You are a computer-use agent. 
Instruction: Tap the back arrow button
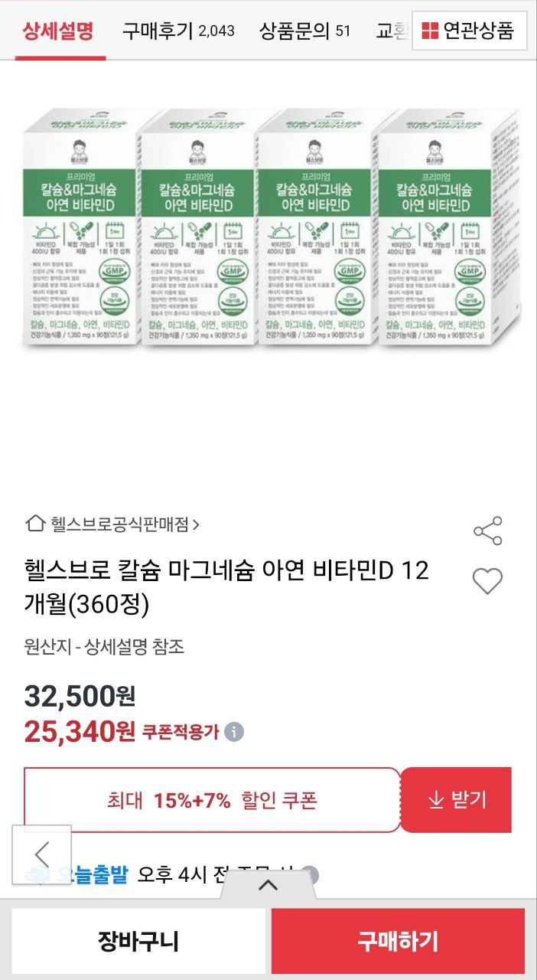point(42,854)
